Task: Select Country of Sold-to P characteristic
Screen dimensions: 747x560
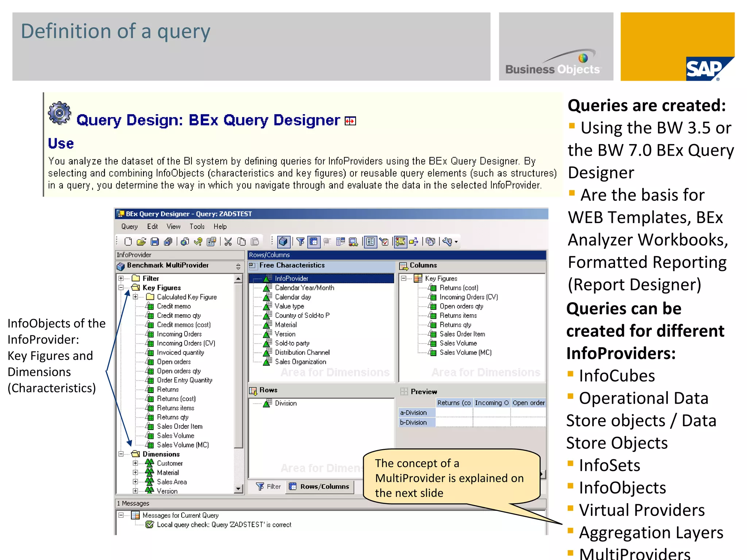Action: (x=302, y=315)
